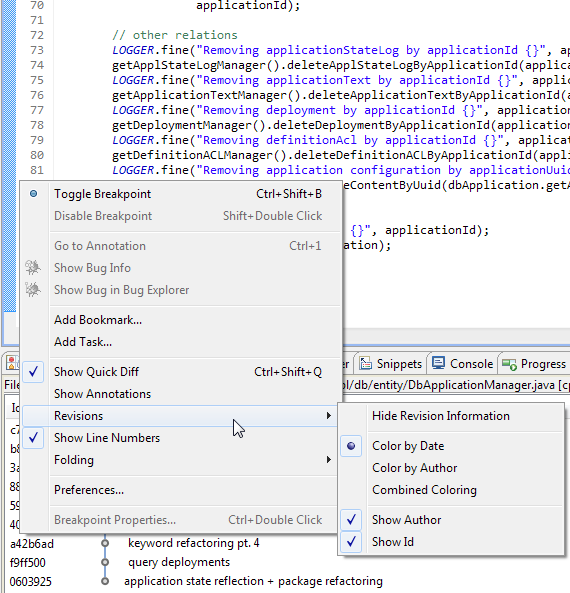
Task: Click Show Bug in Bug Explorer icon
Action: [33, 290]
